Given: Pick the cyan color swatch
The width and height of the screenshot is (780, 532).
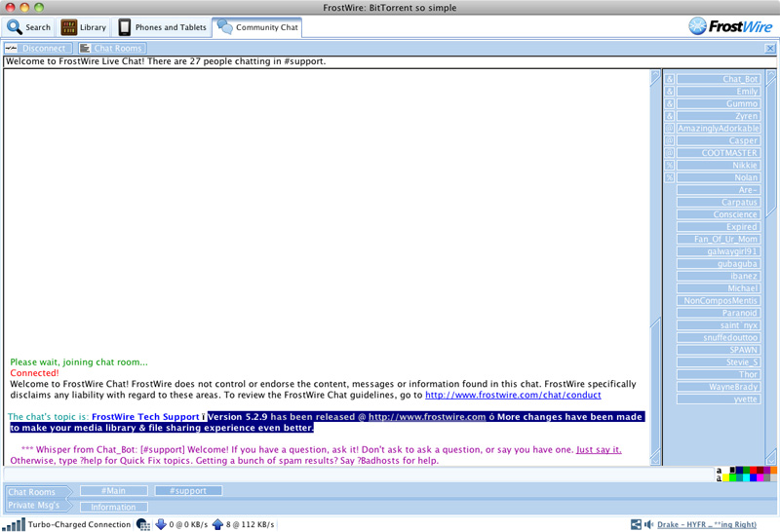Looking at the screenshot, I should (x=746, y=477).
